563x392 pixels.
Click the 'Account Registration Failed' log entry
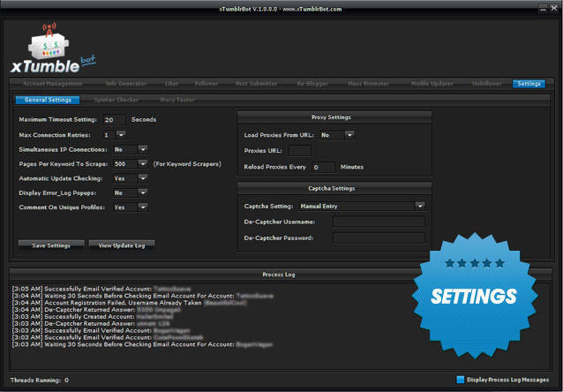click(129, 303)
